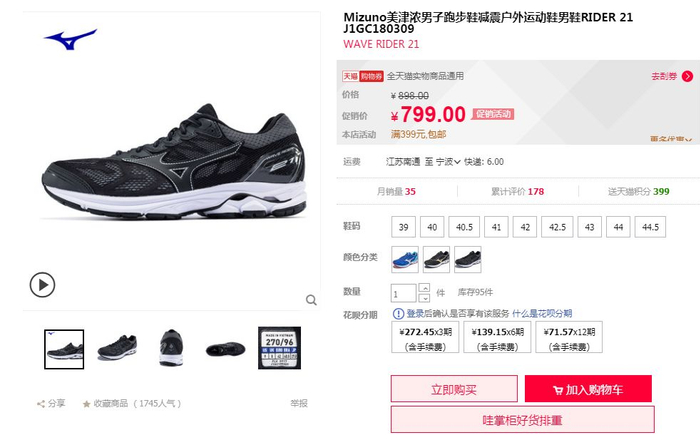
Task: Click the magnifier zoom icon on image
Action: tap(311, 300)
